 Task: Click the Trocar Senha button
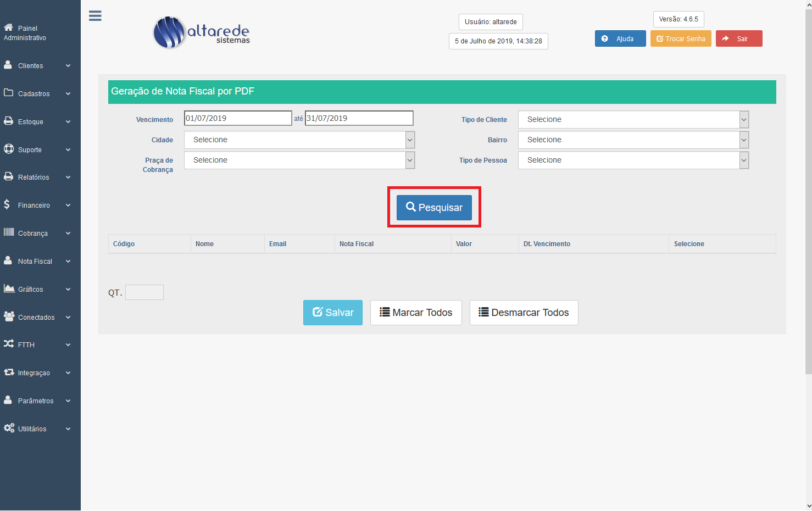click(681, 38)
